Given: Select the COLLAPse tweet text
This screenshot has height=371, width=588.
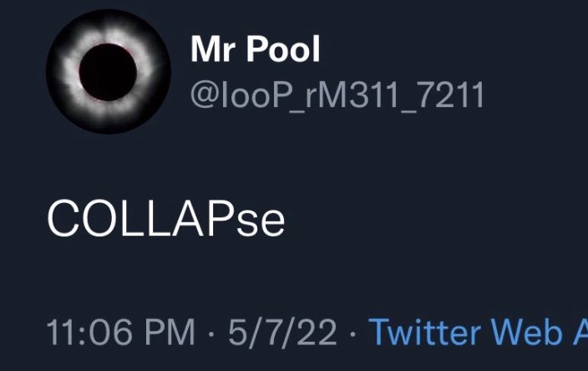Looking at the screenshot, I should (x=165, y=219).
